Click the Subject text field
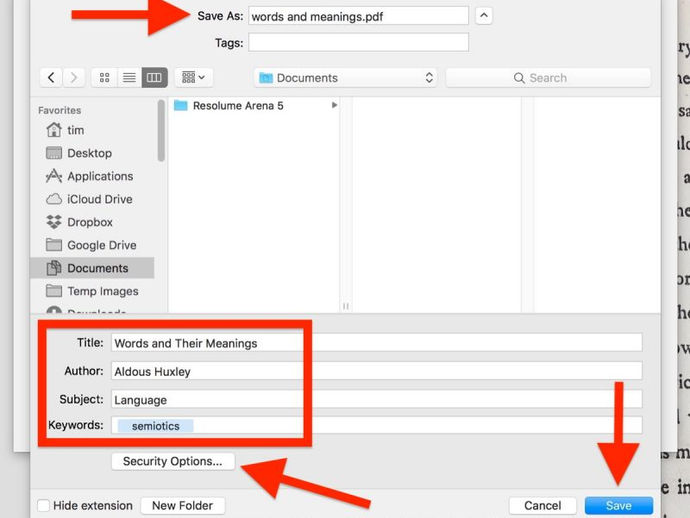Screen dimensions: 690x518 click(377, 399)
